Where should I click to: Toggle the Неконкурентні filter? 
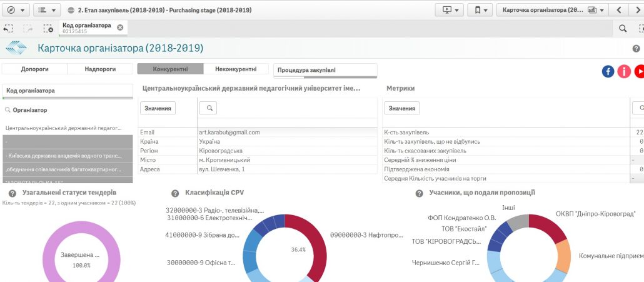click(x=236, y=69)
